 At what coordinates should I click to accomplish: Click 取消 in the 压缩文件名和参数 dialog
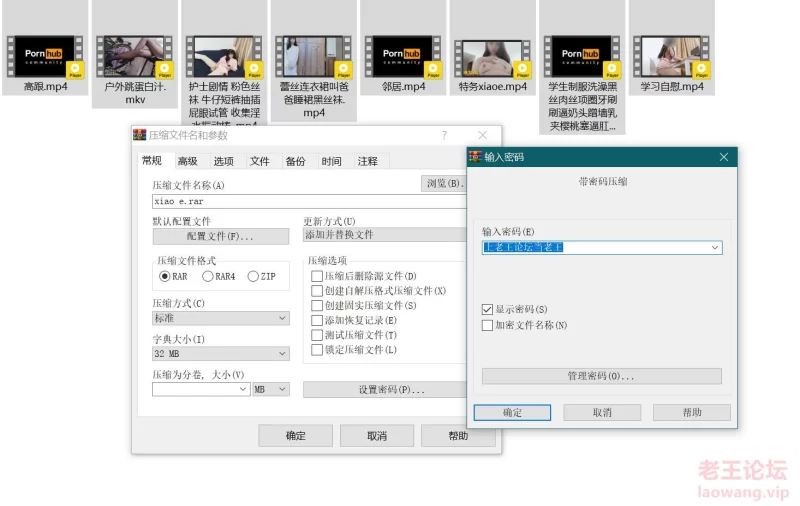[x=377, y=436]
